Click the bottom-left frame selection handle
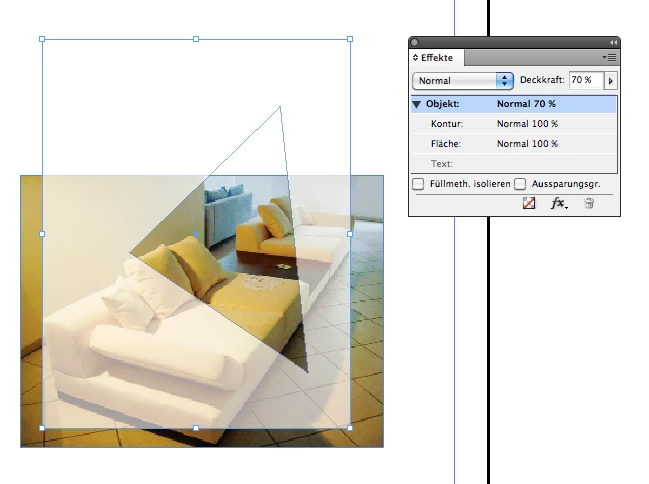This screenshot has width=649, height=484. point(42,428)
